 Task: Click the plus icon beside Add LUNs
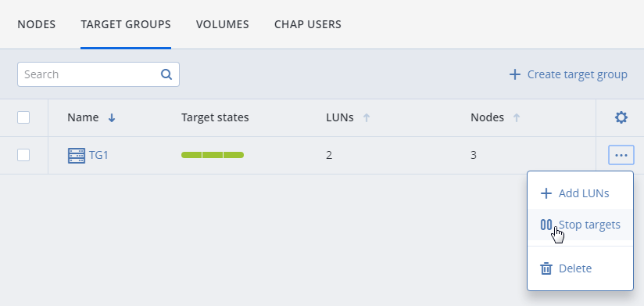pyautogui.click(x=546, y=193)
